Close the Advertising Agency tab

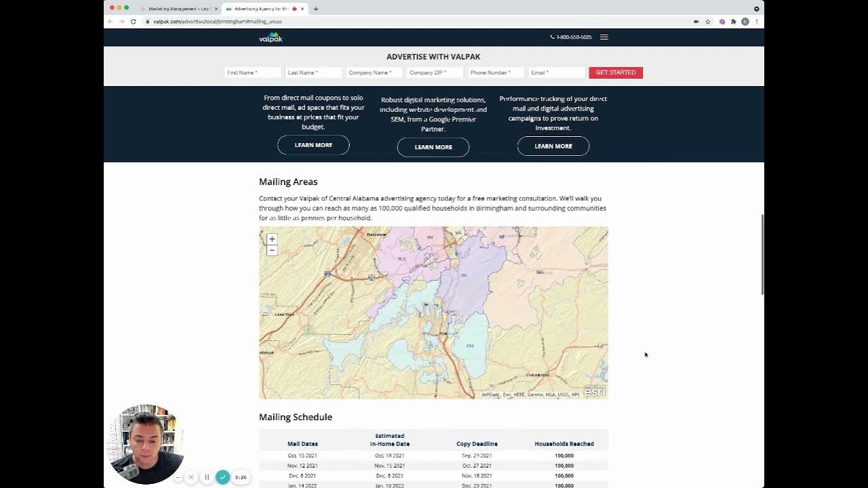302,9
